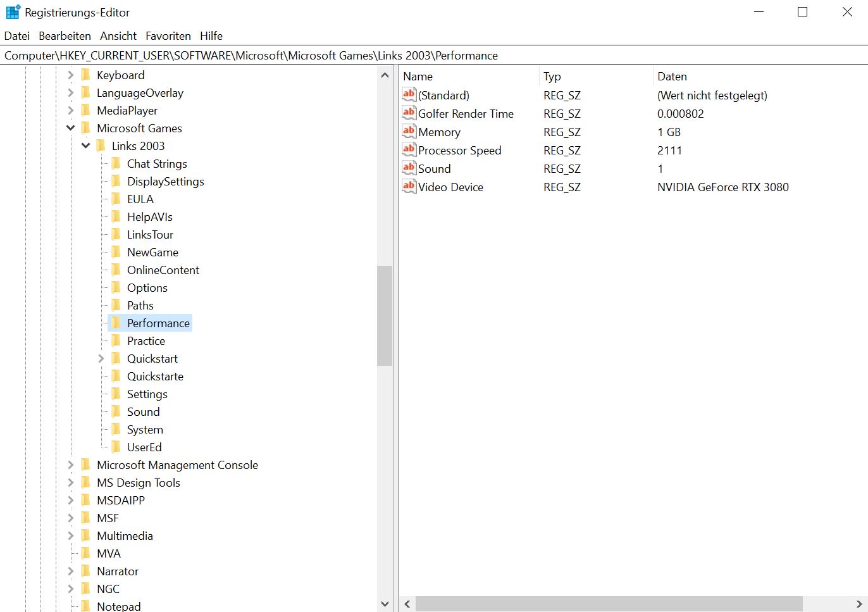Expand the Keyboard key
The image size is (868, 612).
[70, 75]
